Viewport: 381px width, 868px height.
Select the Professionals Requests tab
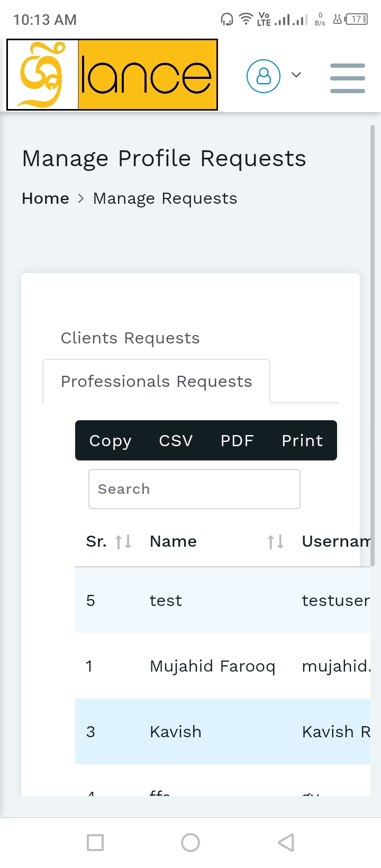pyautogui.click(x=156, y=382)
